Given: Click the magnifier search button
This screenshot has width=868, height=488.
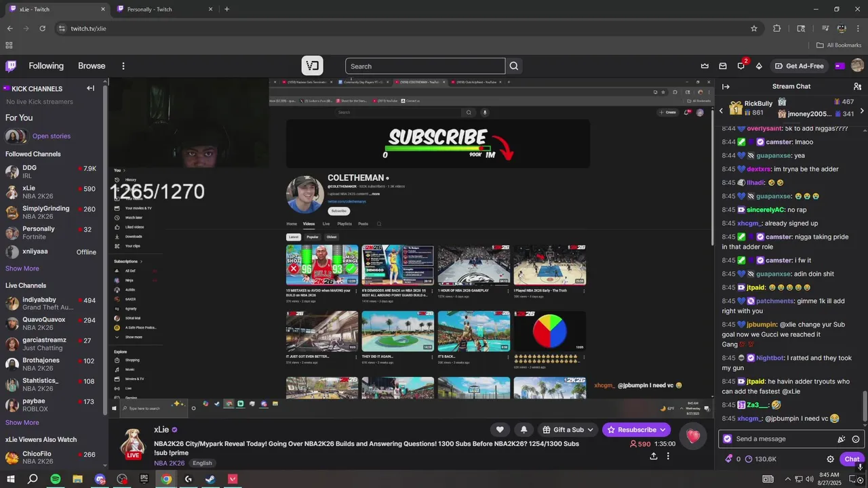Looking at the screenshot, I should click(x=514, y=66).
